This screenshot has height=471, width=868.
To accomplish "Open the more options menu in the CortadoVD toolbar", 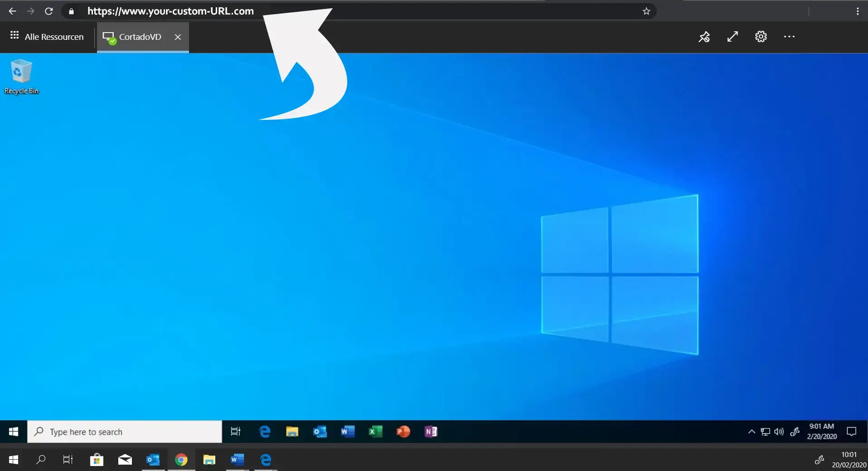I will coord(789,37).
